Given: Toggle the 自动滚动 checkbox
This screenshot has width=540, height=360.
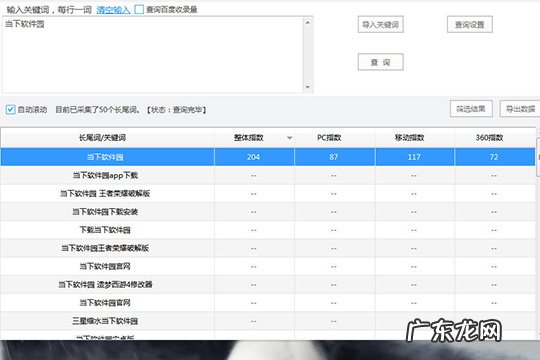Looking at the screenshot, I should 10,110.
